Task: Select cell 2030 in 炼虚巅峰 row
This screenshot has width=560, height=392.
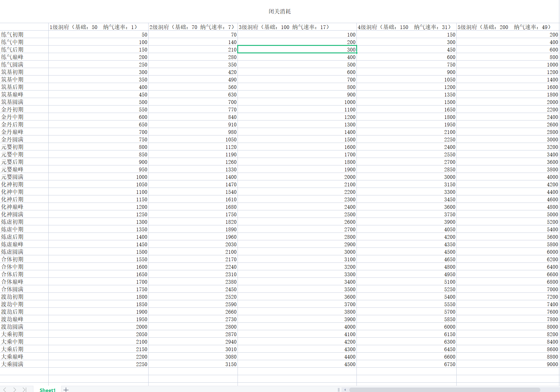Action: pos(193,244)
